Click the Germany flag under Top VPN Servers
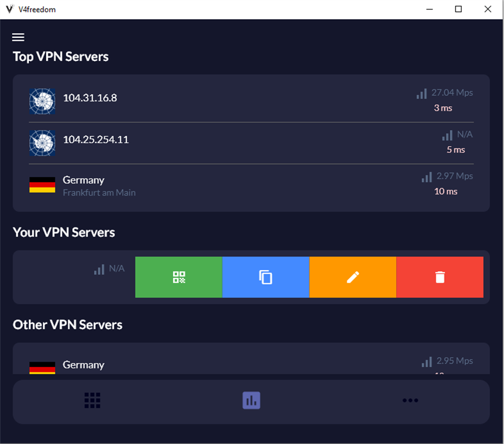 pos(42,184)
